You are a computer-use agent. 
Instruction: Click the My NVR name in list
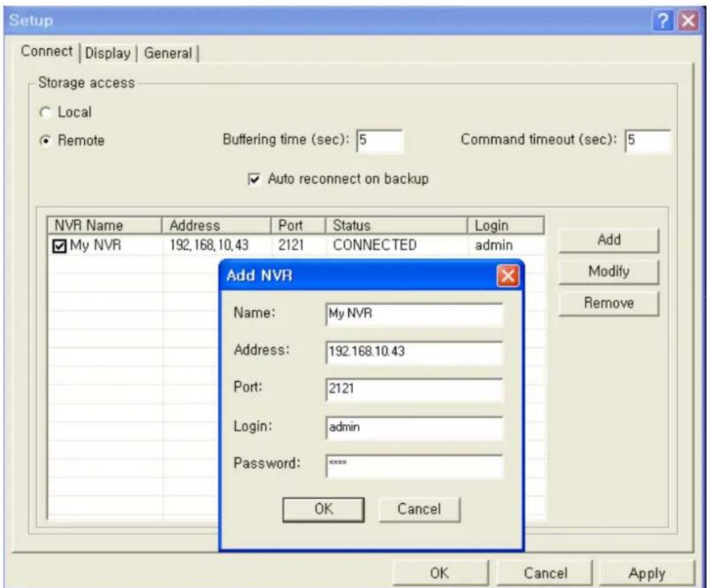tap(95, 245)
